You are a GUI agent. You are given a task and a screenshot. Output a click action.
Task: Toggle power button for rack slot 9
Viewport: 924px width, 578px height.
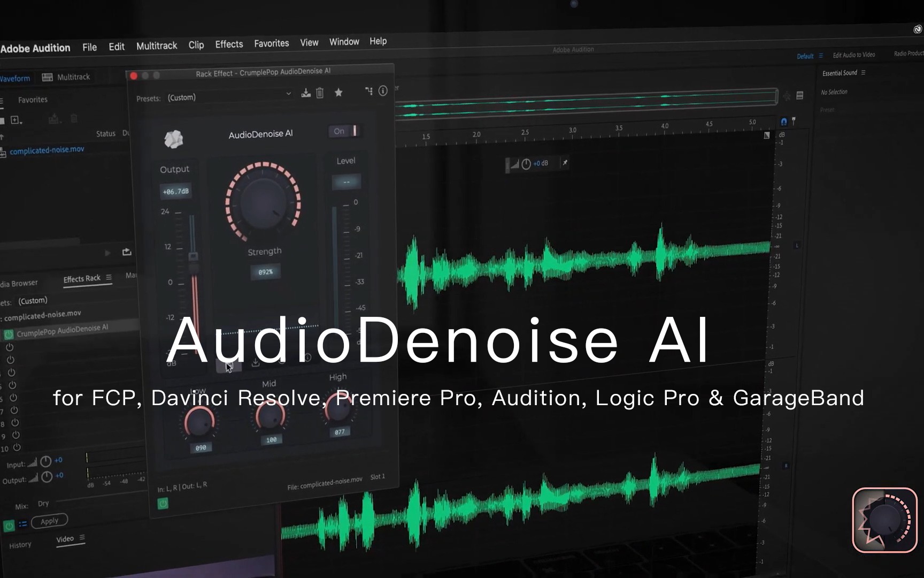coord(16,435)
